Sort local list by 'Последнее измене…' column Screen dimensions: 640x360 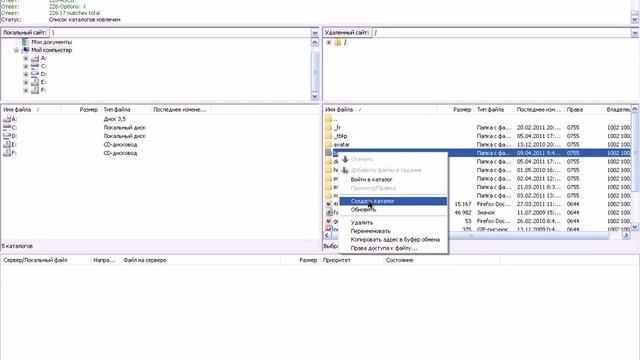(181, 110)
